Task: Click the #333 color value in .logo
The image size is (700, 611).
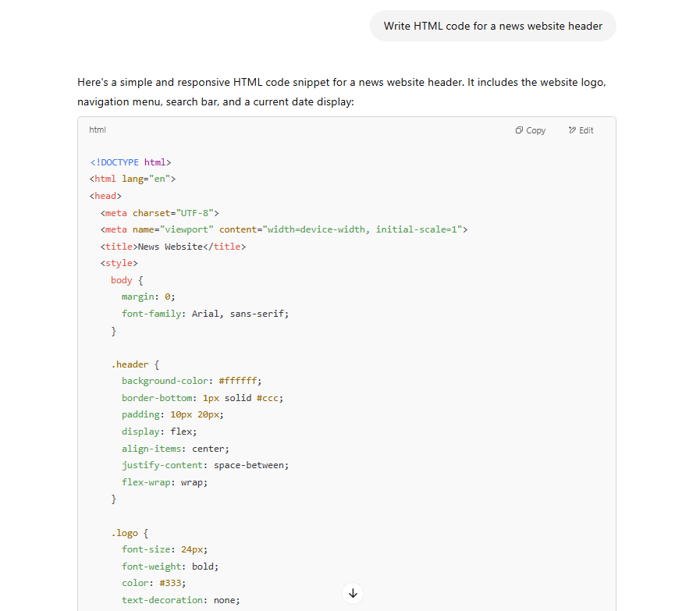Action: pos(197,583)
